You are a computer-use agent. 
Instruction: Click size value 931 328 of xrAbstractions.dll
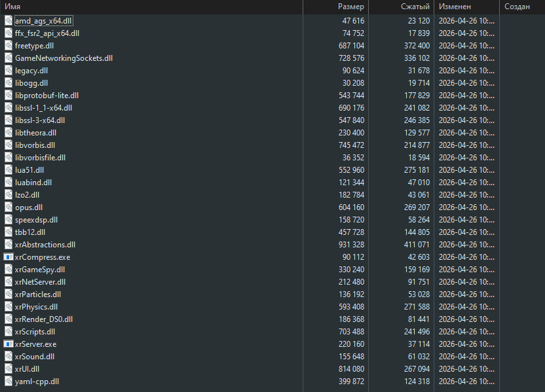[351, 245]
